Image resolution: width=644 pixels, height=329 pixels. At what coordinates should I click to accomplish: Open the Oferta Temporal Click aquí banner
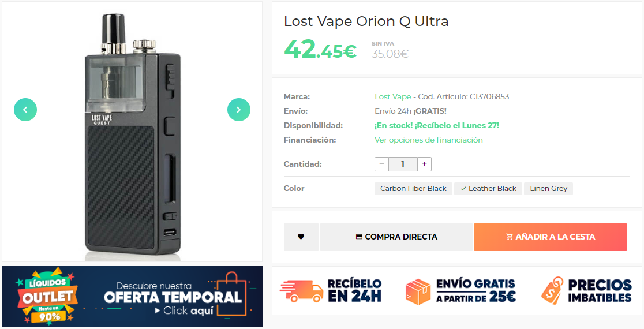[132, 297]
